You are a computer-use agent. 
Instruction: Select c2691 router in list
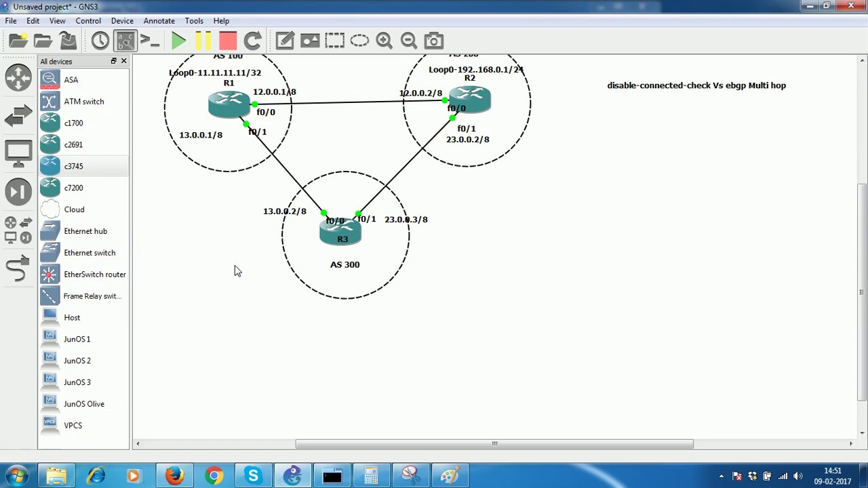[x=83, y=145]
